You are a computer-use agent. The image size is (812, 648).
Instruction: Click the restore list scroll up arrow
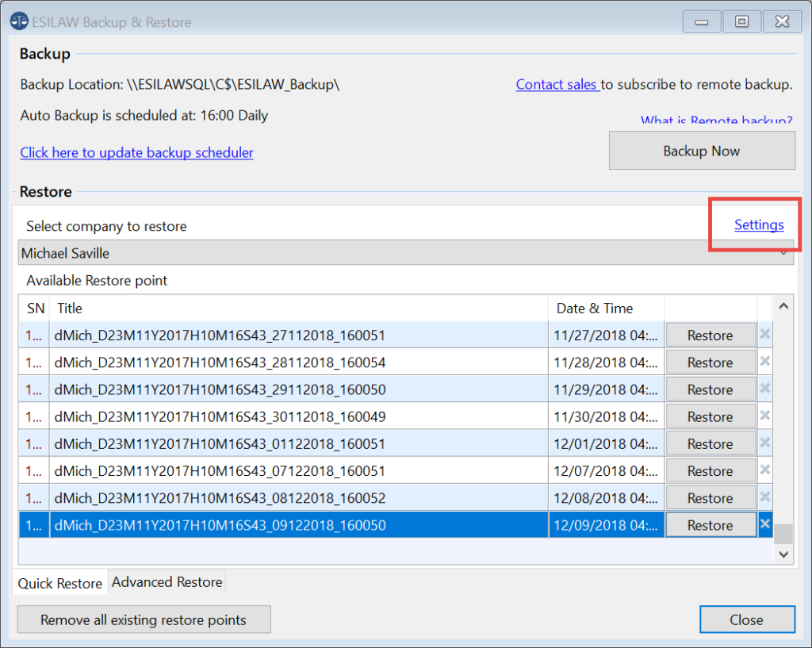pos(783,306)
